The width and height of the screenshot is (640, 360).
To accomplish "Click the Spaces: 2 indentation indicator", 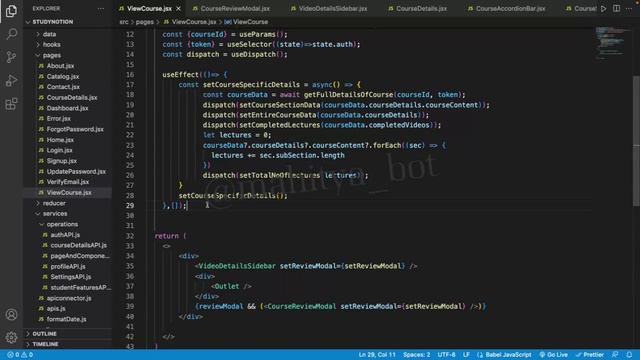I will tap(416, 355).
